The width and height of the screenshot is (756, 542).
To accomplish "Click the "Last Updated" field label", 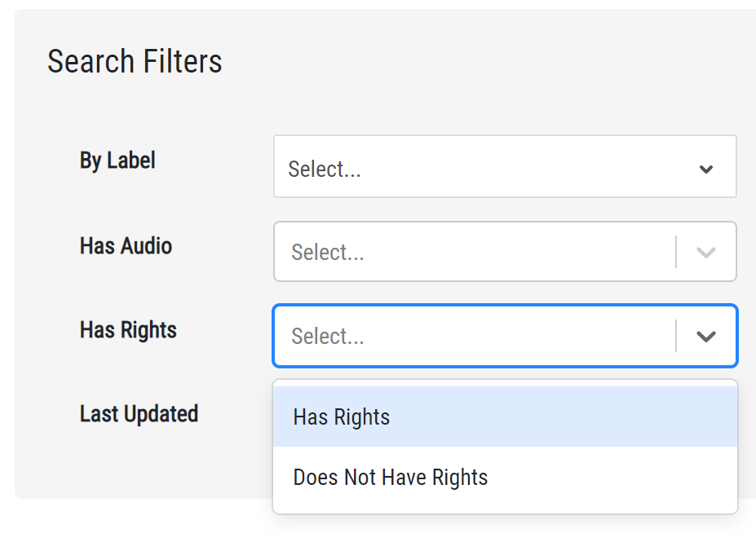I will pyautogui.click(x=139, y=414).
